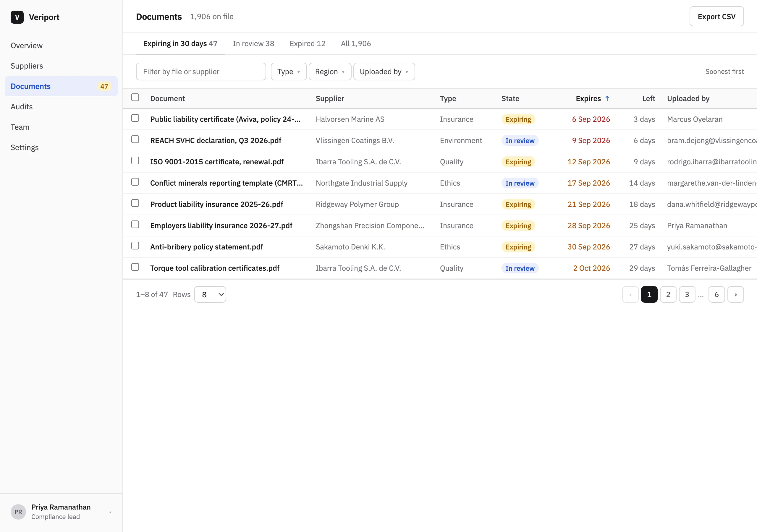
Task: Check the Conflict minerals reporting row
Action: 135,182
